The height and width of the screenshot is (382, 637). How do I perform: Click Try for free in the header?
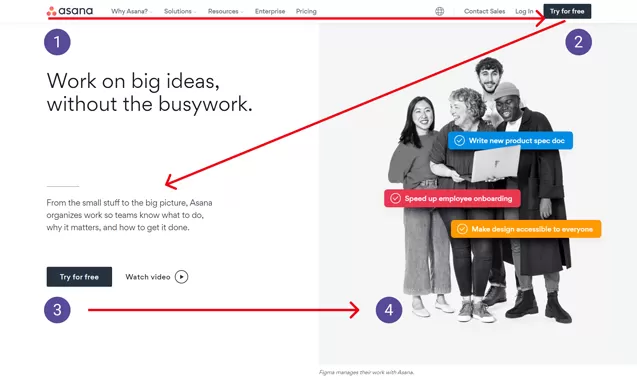[567, 11]
